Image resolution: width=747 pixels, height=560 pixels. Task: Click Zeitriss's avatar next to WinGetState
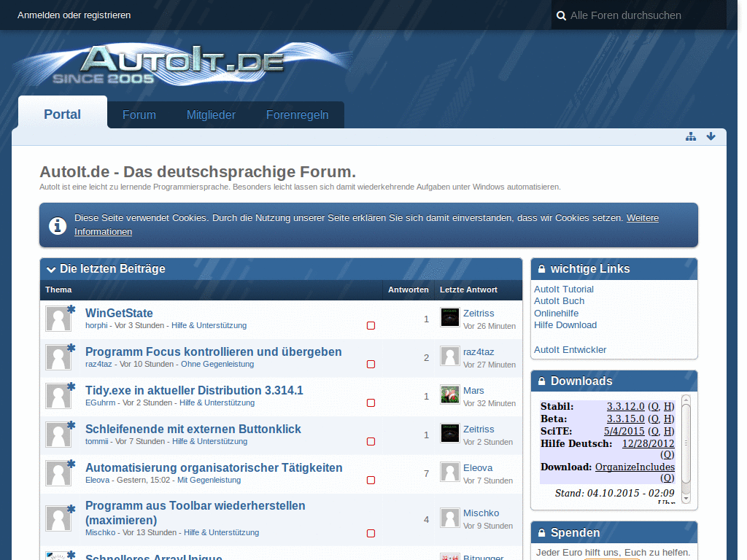(x=449, y=317)
